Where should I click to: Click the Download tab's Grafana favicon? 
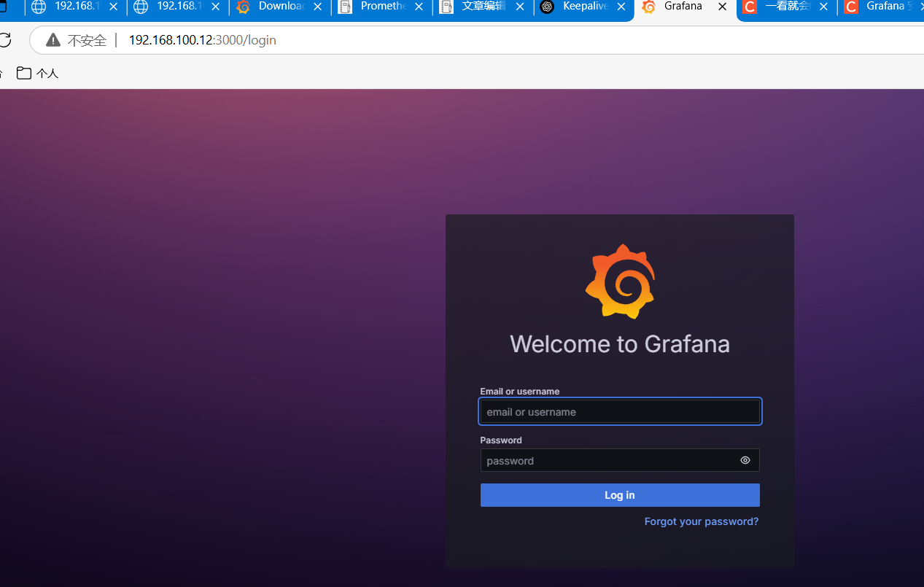click(x=243, y=7)
